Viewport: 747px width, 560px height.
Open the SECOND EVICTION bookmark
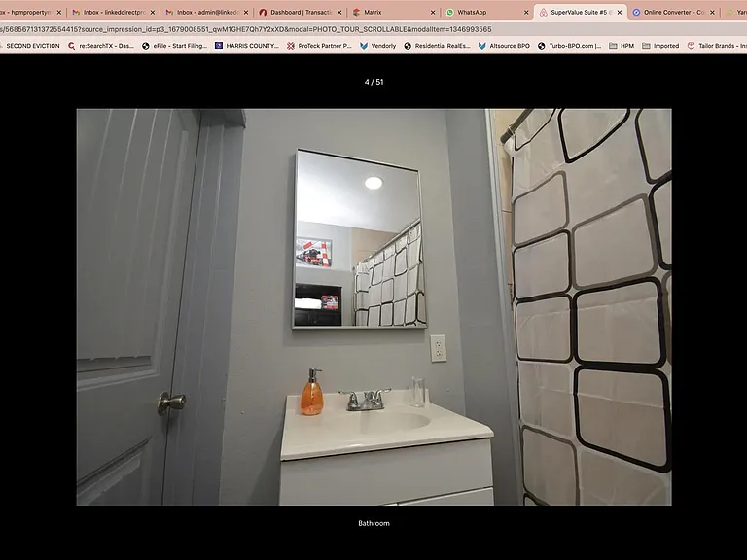point(30,46)
